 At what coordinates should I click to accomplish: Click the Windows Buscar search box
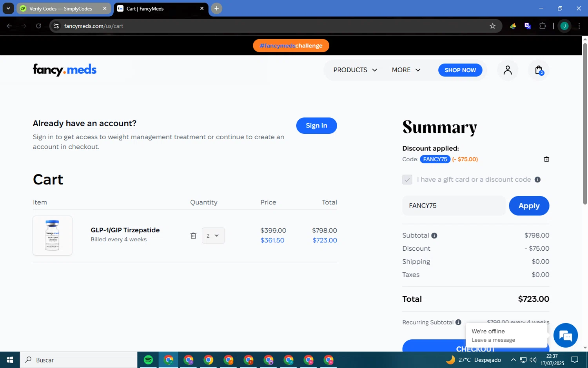click(78, 360)
